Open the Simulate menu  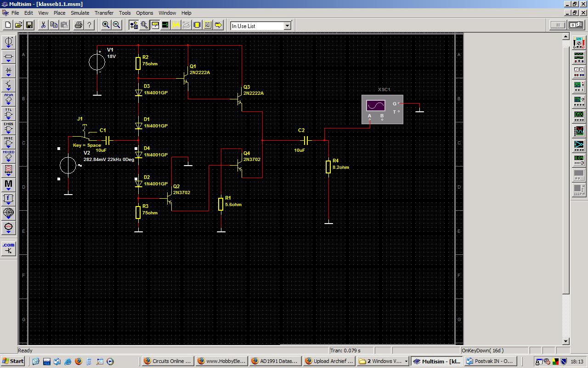(x=80, y=13)
